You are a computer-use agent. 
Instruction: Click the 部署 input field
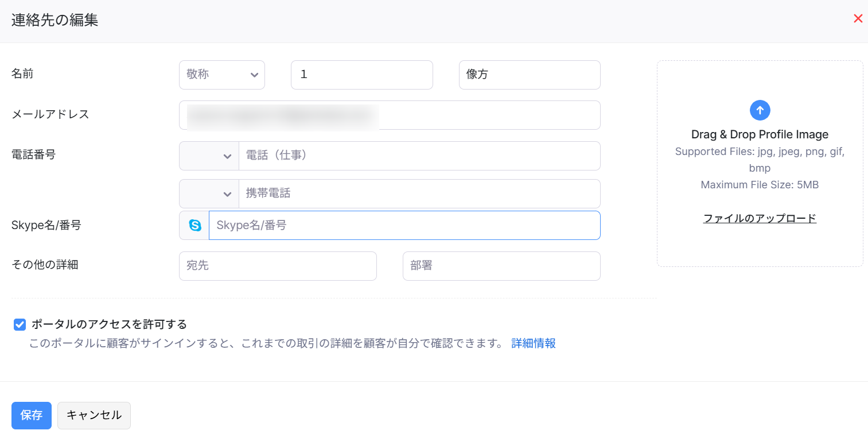pyautogui.click(x=501, y=266)
